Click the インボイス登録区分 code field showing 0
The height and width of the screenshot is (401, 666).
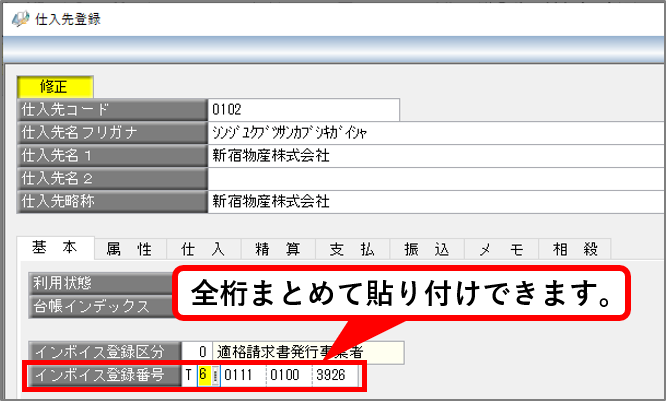tap(197, 352)
